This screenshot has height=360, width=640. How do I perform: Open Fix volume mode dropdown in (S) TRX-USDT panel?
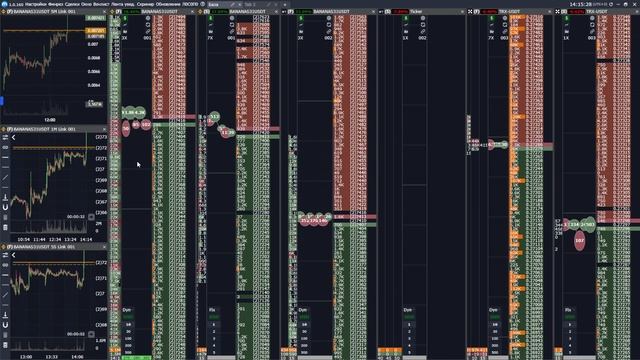(x=568, y=310)
